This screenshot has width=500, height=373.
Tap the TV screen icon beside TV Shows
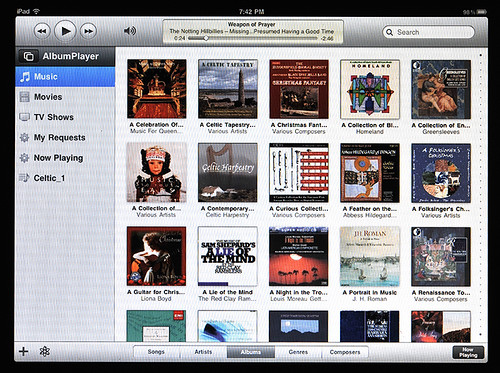tap(24, 117)
